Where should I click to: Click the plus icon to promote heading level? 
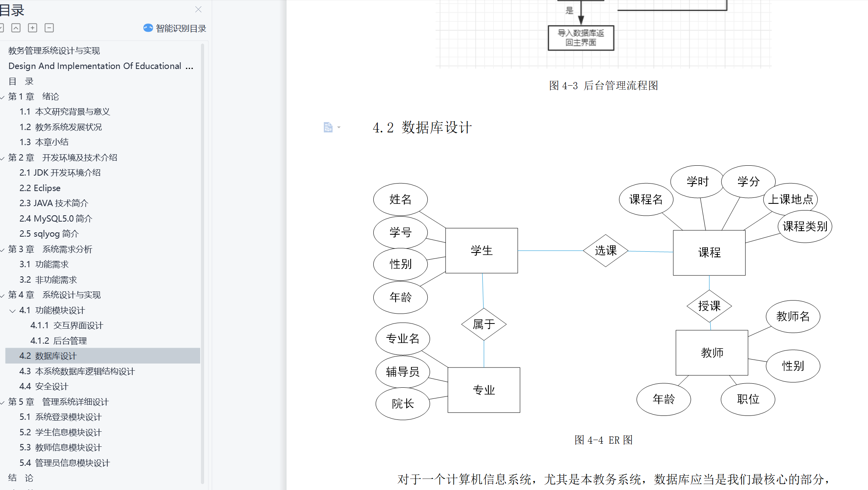click(33, 28)
